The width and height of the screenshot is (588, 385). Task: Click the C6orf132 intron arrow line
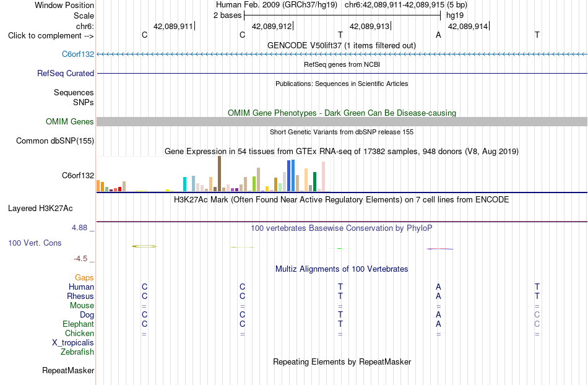[342, 54]
